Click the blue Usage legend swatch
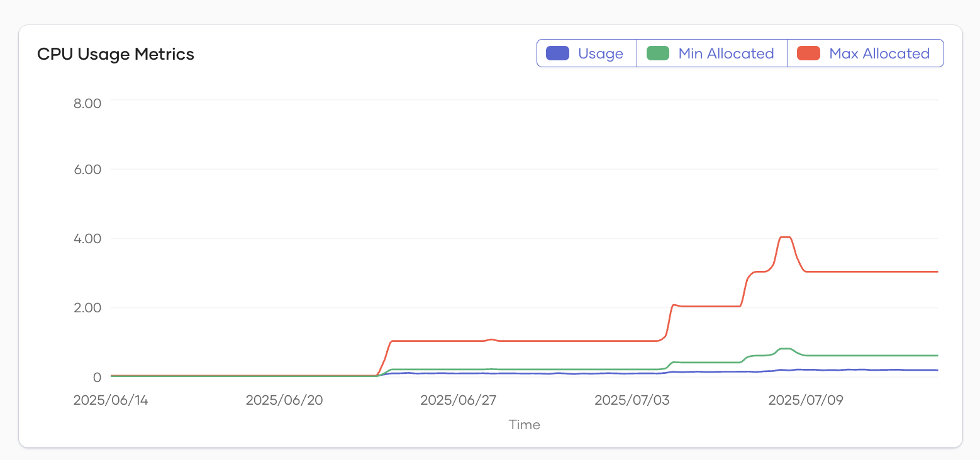This screenshot has height=460, width=980. pos(557,53)
